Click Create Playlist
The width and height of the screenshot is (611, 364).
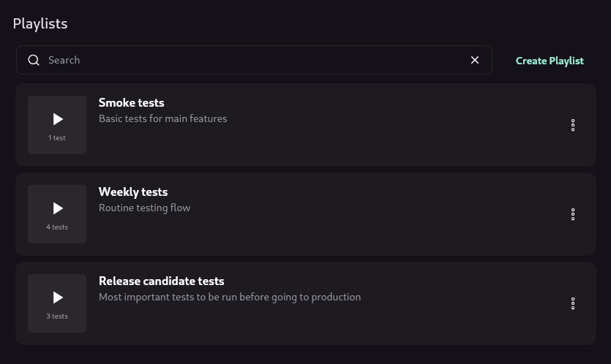(x=550, y=61)
